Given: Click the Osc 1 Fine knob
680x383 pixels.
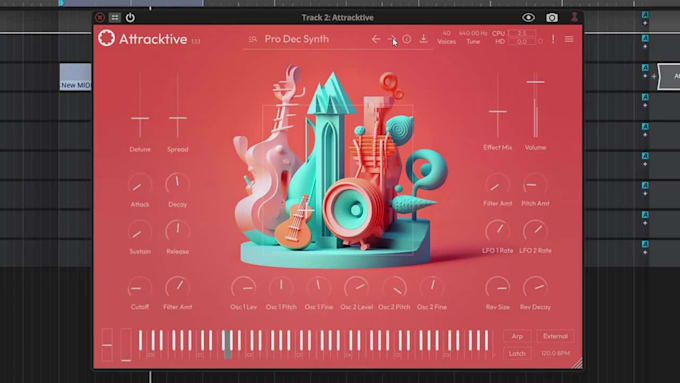Looking at the screenshot, I should [x=319, y=287].
